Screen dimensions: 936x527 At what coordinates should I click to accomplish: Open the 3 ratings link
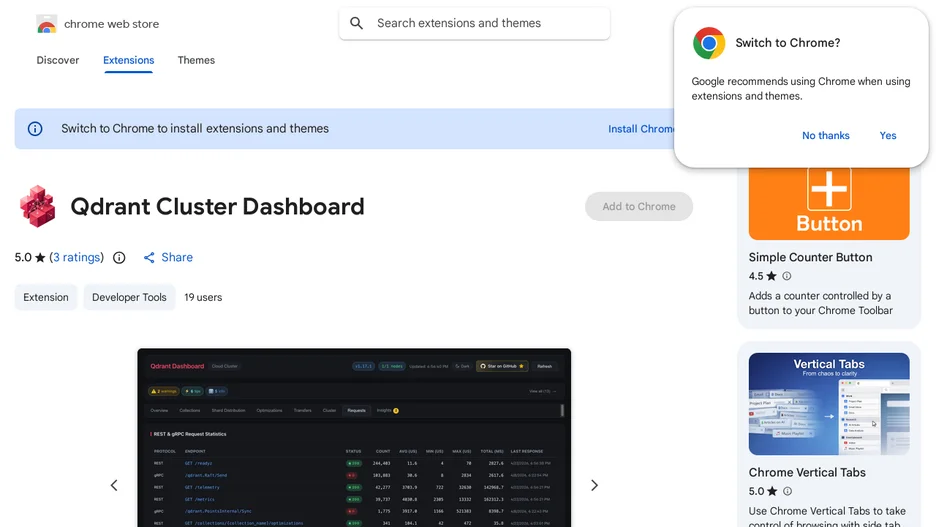click(x=77, y=257)
